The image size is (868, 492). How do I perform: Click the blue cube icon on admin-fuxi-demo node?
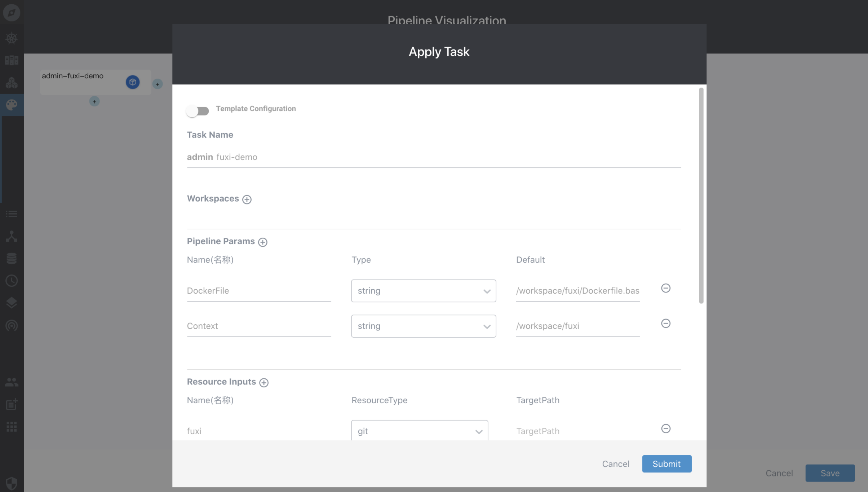132,82
